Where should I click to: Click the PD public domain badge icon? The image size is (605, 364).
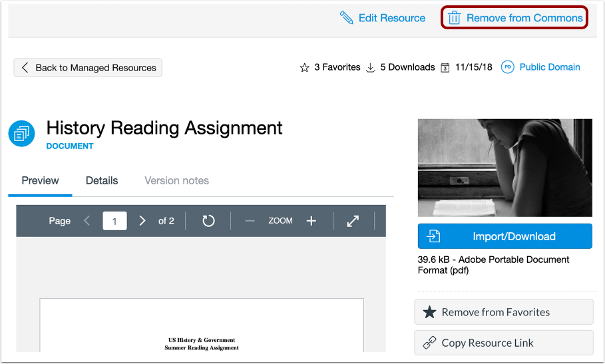point(507,67)
